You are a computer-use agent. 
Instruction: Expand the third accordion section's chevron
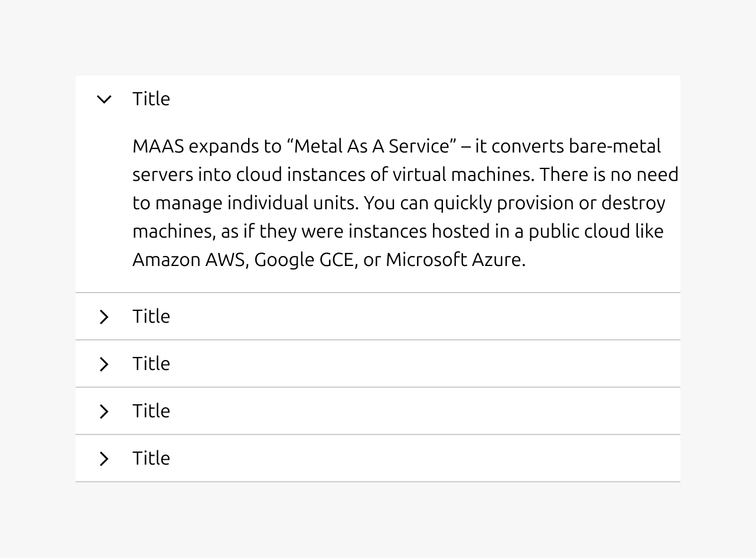pos(104,364)
